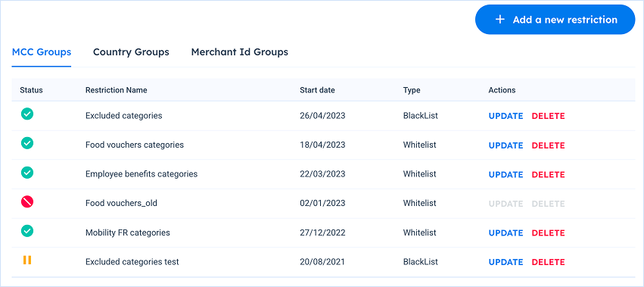Update Food vouchers categories restriction

506,145
